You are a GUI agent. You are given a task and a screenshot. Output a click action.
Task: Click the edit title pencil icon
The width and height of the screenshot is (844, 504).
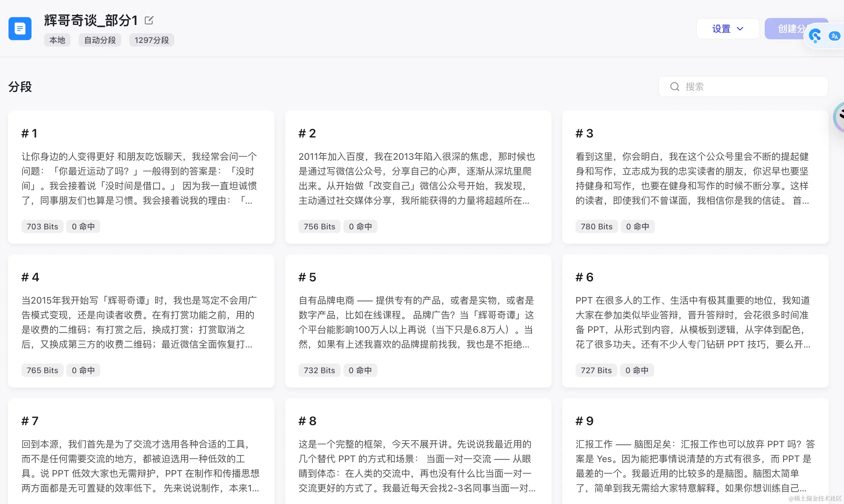tap(149, 20)
